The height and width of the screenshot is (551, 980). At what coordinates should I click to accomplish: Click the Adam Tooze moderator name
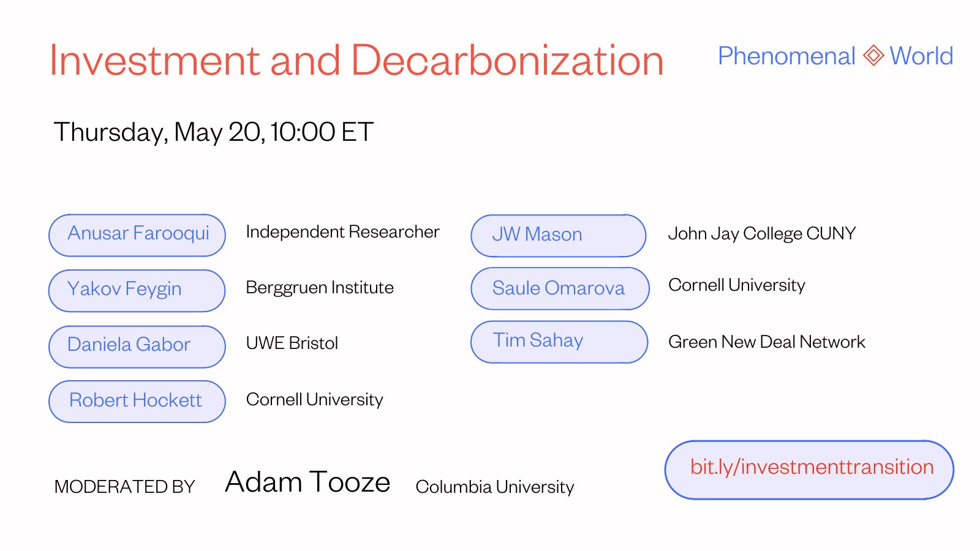pos(307,482)
